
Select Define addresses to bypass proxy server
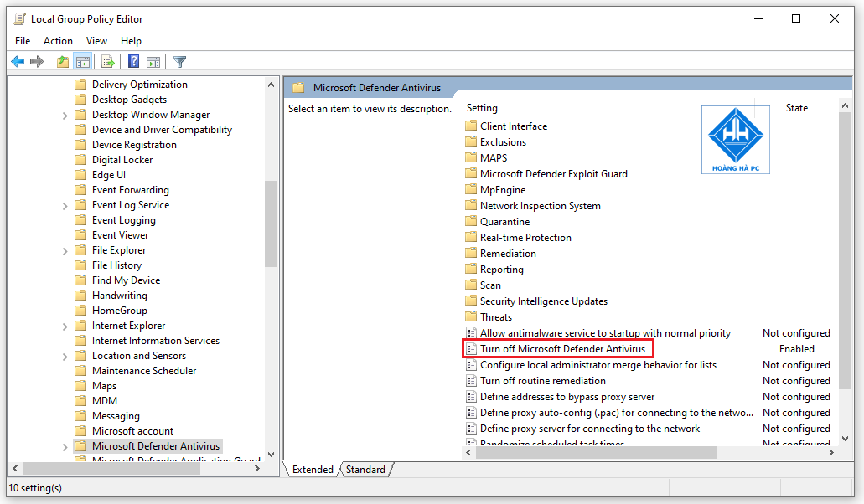click(567, 397)
